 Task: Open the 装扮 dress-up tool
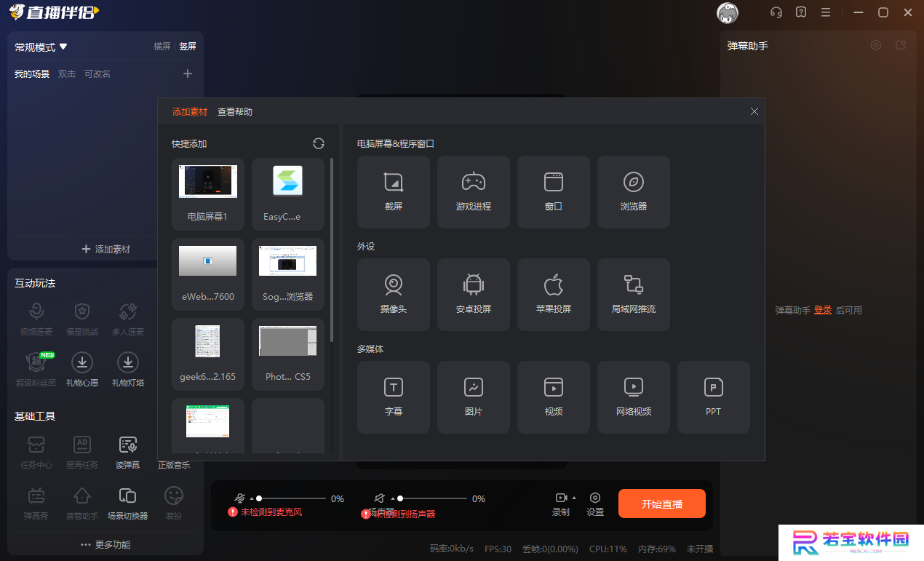[x=173, y=502]
